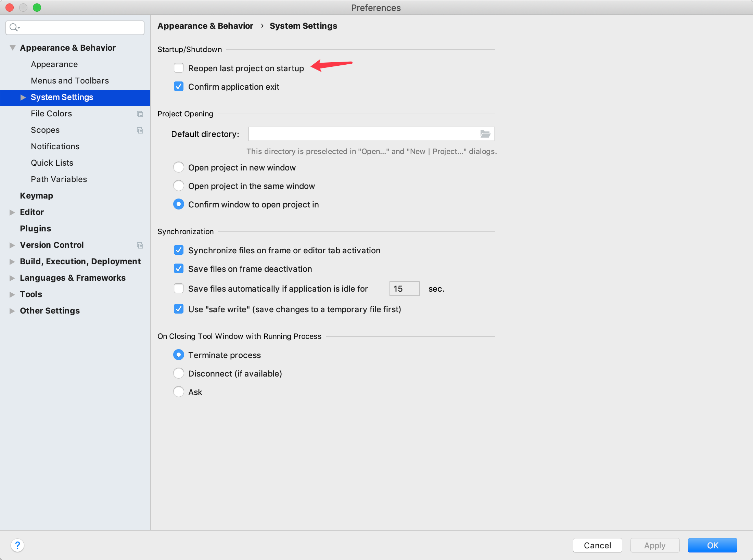
Task: Select the Other Settings label
Action: (50, 311)
